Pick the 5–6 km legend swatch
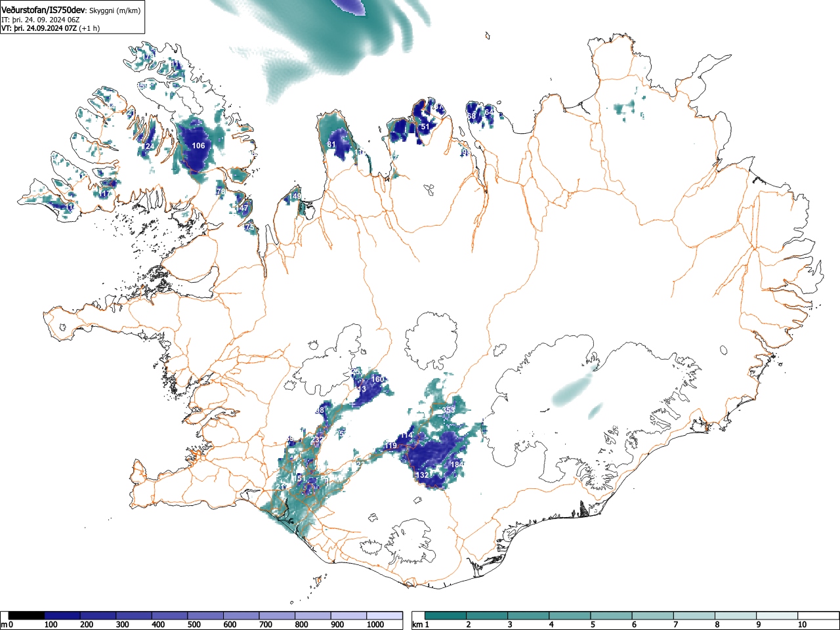This screenshot has width=840, height=630. pyautogui.click(x=612, y=616)
